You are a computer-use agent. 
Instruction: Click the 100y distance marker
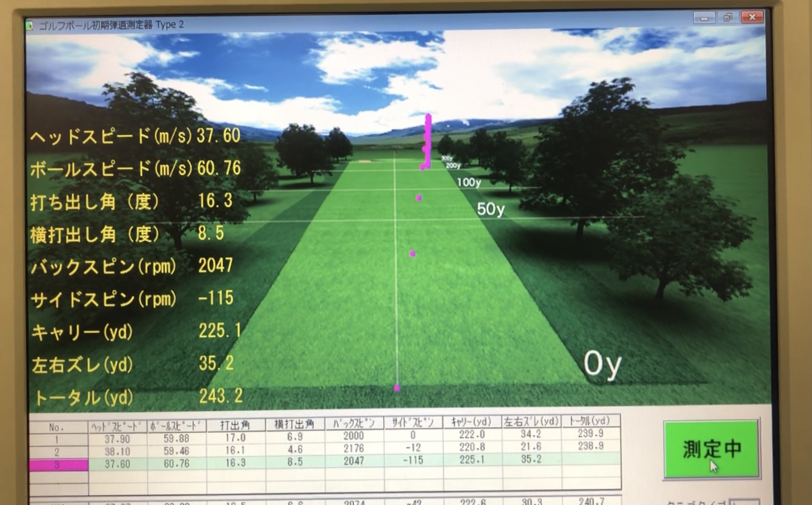pos(469,182)
